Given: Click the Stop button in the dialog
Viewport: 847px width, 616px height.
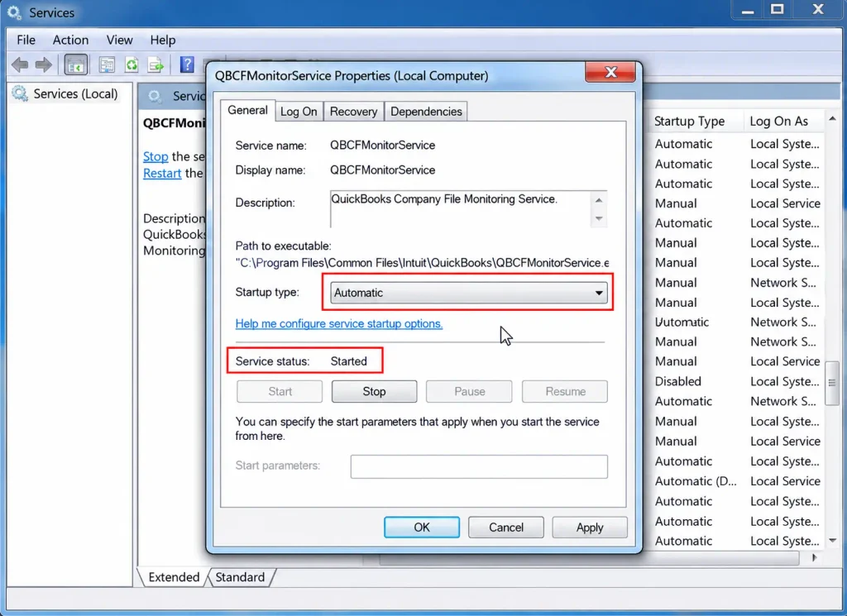Looking at the screenshot, I should [x=374, y=391].
